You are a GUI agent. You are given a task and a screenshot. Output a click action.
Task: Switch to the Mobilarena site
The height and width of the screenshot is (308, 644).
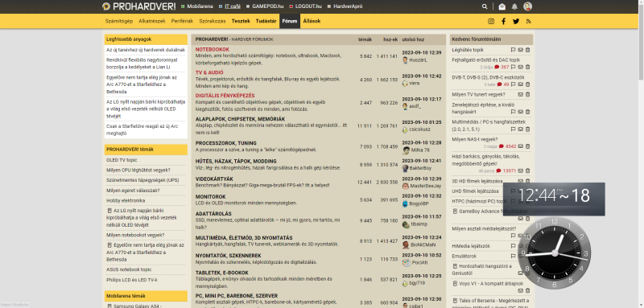(x=196, y=6)
